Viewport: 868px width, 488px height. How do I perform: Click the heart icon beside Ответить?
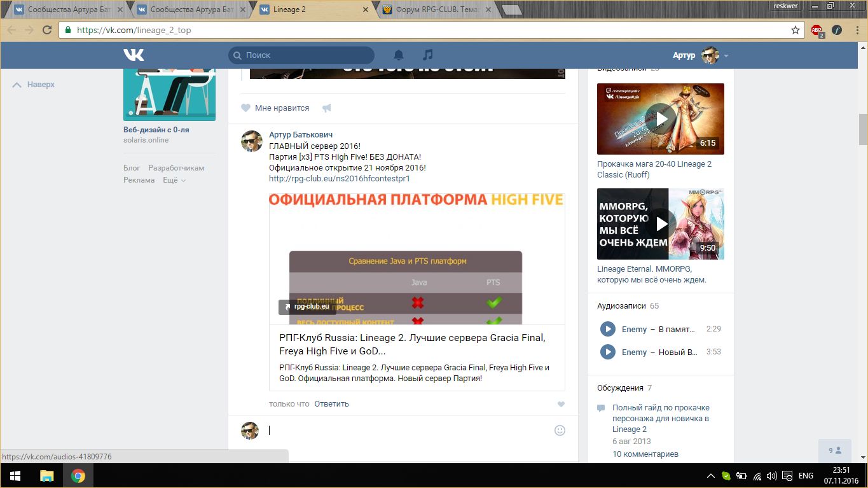(561, 404)
